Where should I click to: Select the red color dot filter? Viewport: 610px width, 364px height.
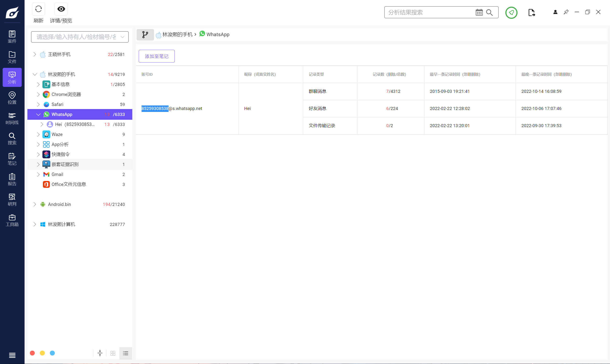(x=32, y=353)
